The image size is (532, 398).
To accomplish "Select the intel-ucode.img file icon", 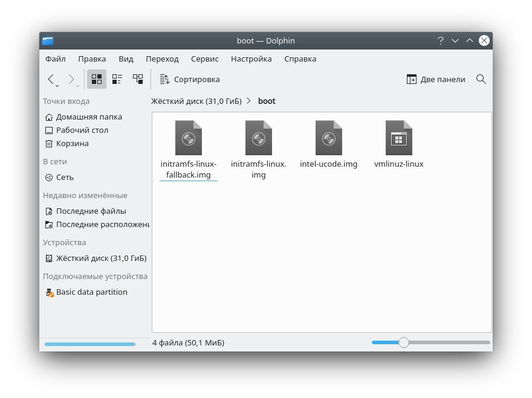I will pos(328,138).
